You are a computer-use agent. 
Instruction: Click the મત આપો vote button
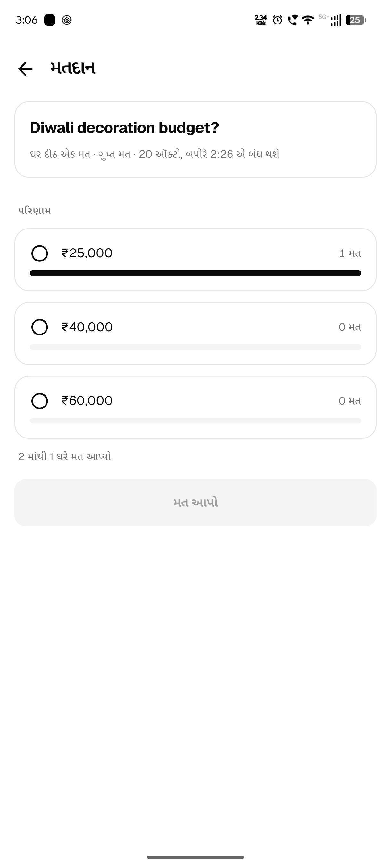tap(195, 502)
